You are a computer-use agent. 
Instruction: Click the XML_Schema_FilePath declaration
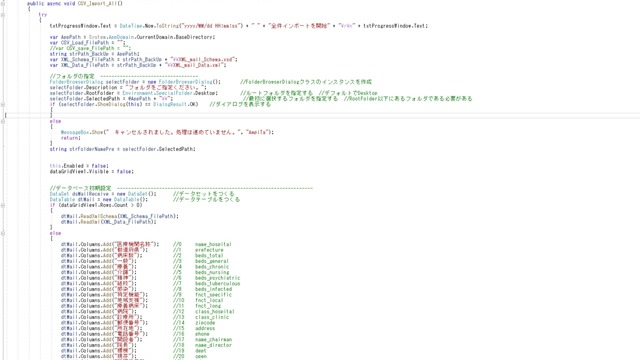(x=143, y=59)
